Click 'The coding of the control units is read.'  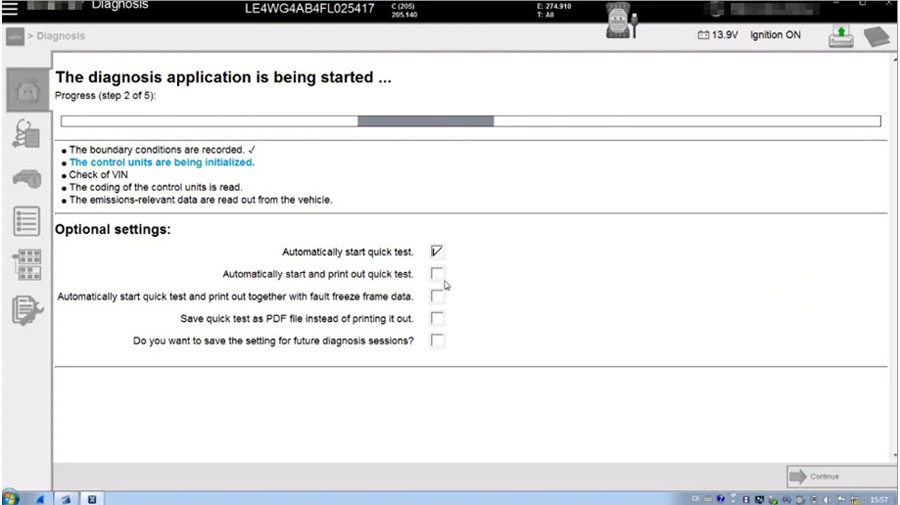pyautogui.click(x=156, y=188)
